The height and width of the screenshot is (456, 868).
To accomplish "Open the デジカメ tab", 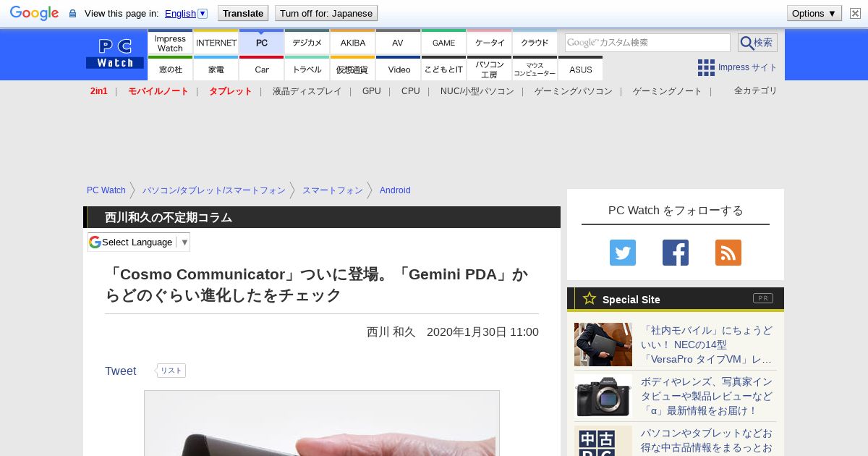I will [307, 43].
